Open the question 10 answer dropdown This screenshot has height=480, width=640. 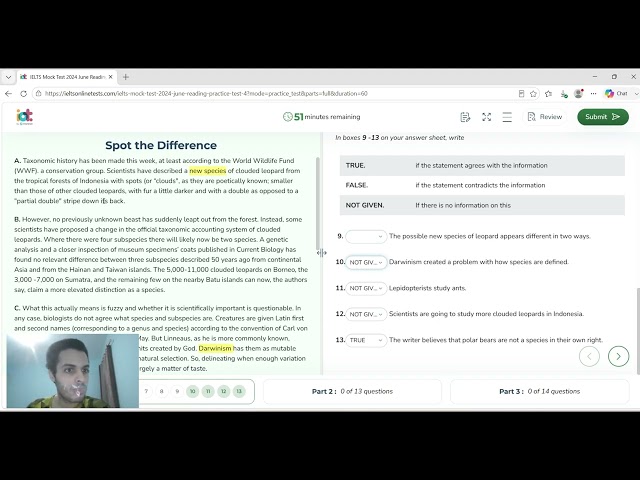(x=366, y=262)
